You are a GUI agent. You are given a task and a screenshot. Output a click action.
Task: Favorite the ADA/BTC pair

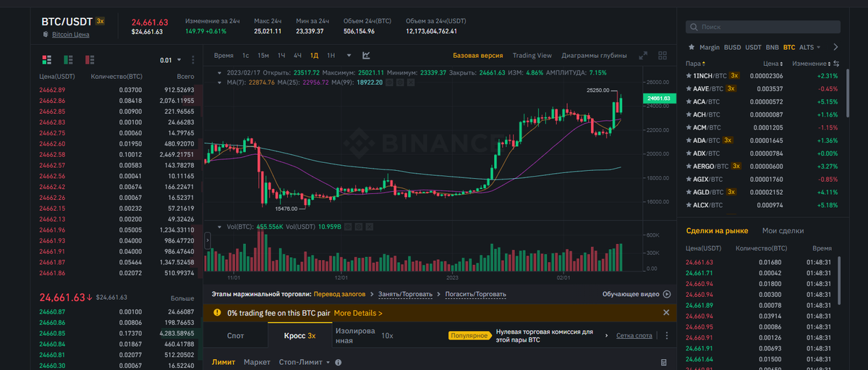coord(689,140)
